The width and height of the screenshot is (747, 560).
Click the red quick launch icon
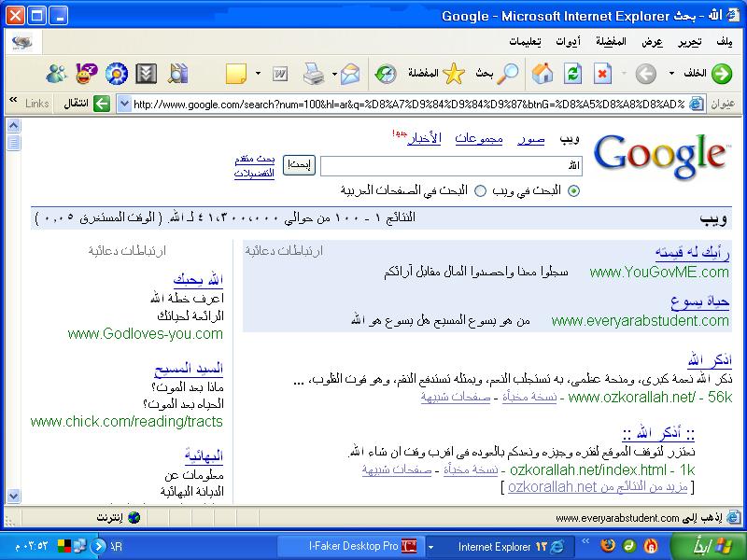point(651,546)
